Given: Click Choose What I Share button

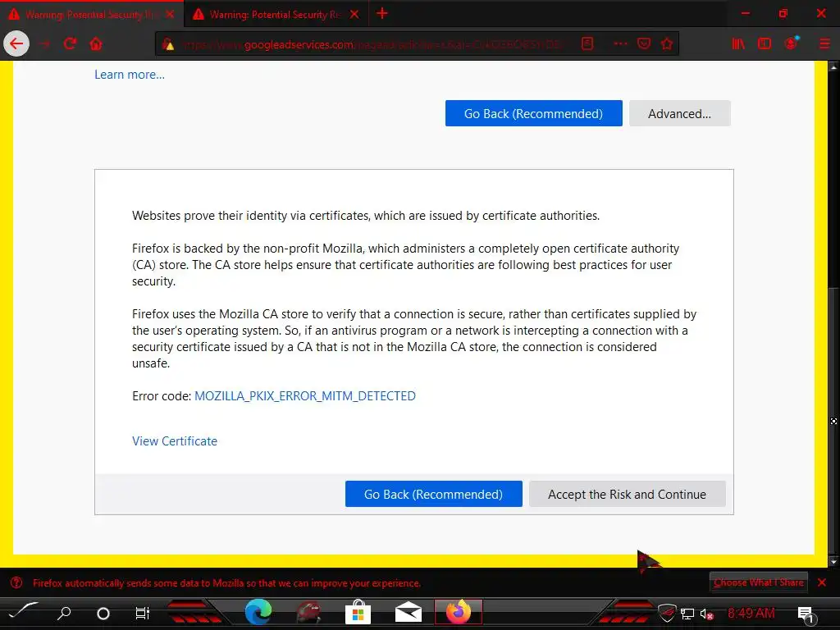Looking at the screenshot, I should [759, 582].
